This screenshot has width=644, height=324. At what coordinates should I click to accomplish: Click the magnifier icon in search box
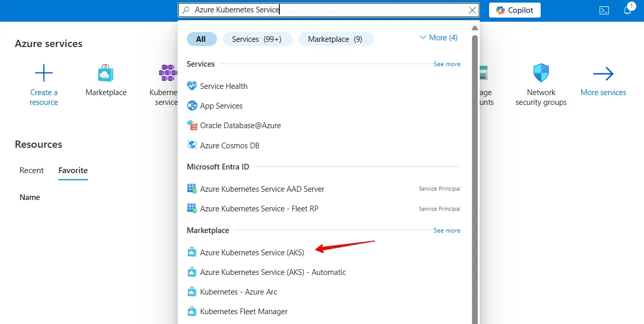tap(186, 10)
